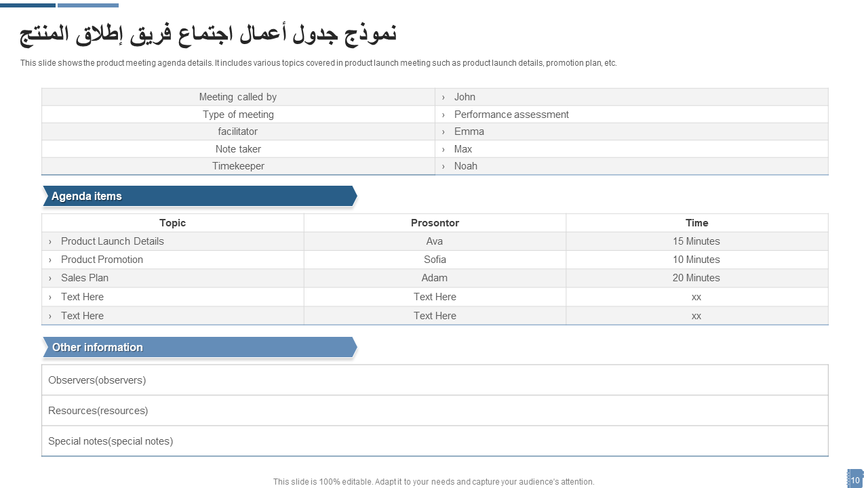This screenshot has width=868, height=488.
Task: Select the 'Max' value cell
Action: click(x=631, y=149)
